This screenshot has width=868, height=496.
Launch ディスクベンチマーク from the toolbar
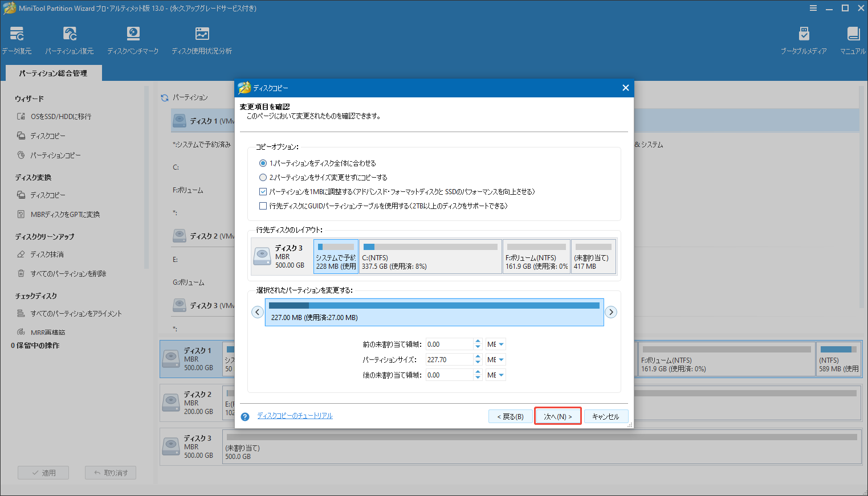133,39
